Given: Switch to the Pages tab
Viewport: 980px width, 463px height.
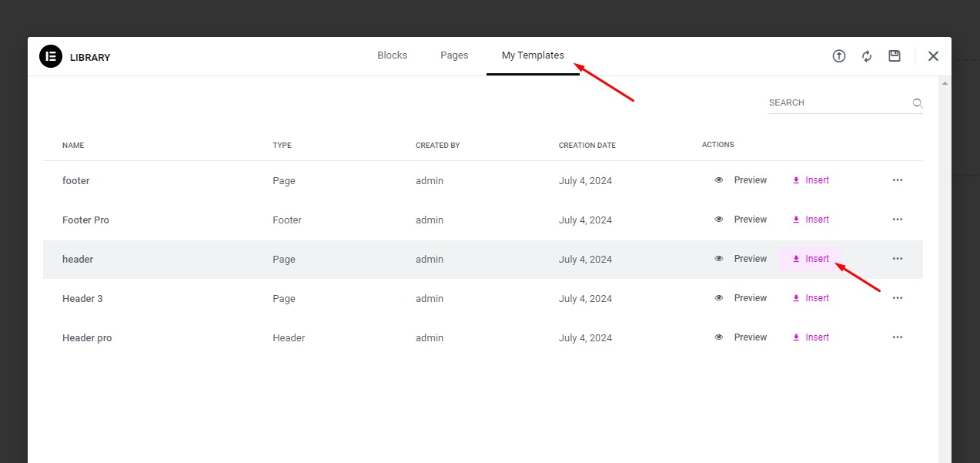Looking at the screenshot, I should (x=454, y=55).
